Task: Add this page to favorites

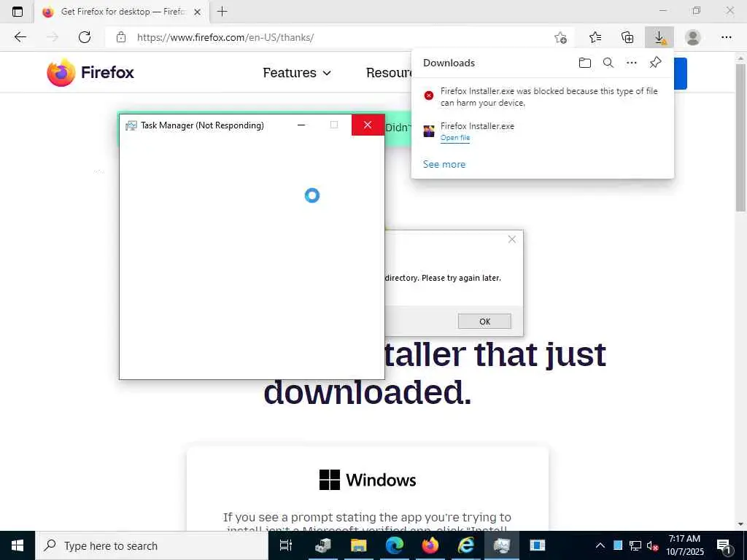Action: pos(560,37)
